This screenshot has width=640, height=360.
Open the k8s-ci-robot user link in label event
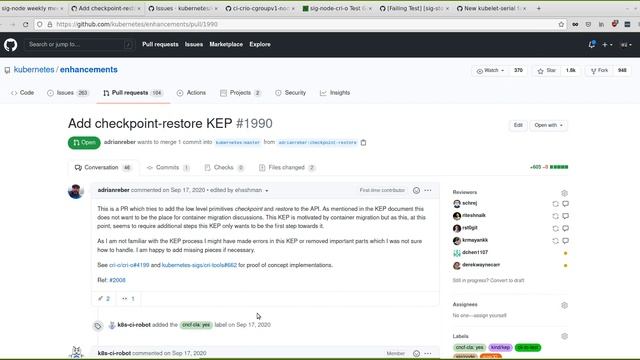134,325
